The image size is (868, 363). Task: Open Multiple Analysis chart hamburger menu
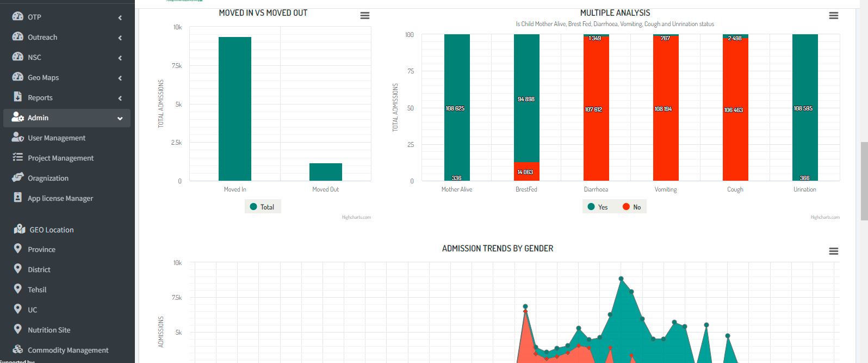pos(834,16)
